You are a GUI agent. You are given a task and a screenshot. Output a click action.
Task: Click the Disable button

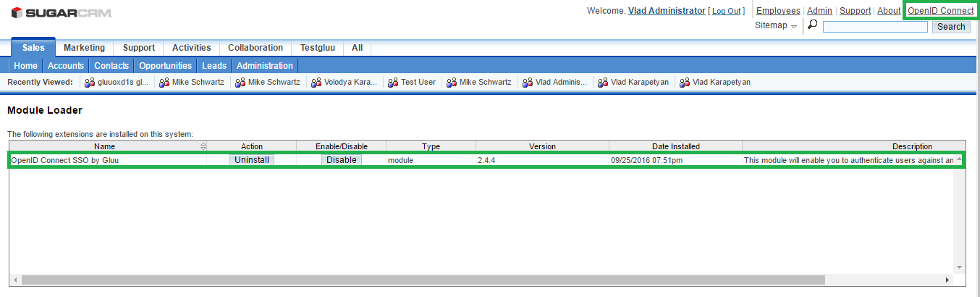tap(342, 160)
